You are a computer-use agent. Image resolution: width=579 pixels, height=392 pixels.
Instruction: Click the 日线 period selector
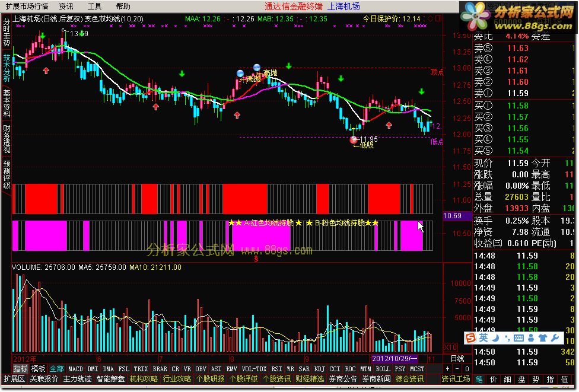coord(457,358)
